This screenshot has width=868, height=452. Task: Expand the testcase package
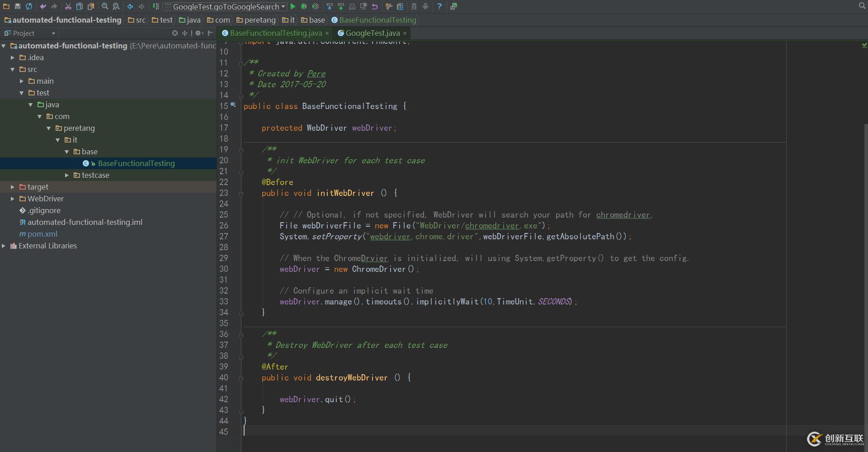tap(67, 175)
